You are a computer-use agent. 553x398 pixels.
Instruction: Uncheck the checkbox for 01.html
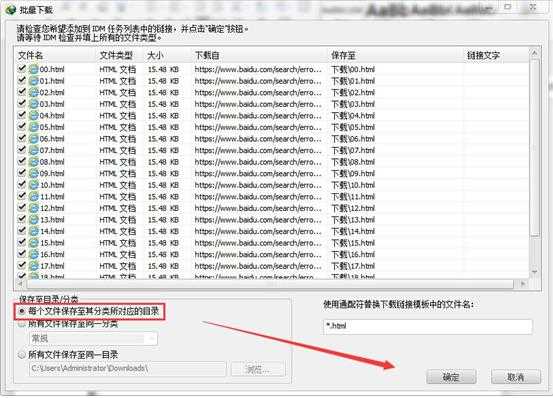click(x=22, y=80)
